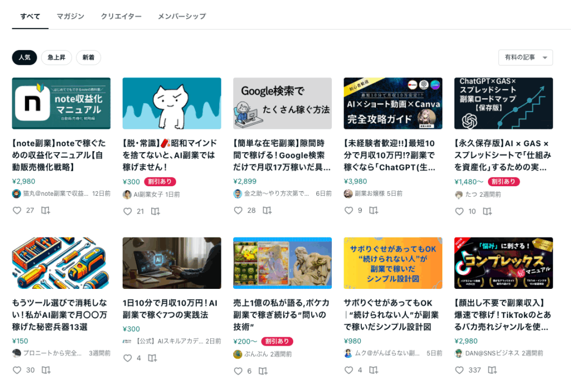Screen dimensions: 571x392
Task: Open 猫丸@note副業 author avatar
Action: pos(16,194)
